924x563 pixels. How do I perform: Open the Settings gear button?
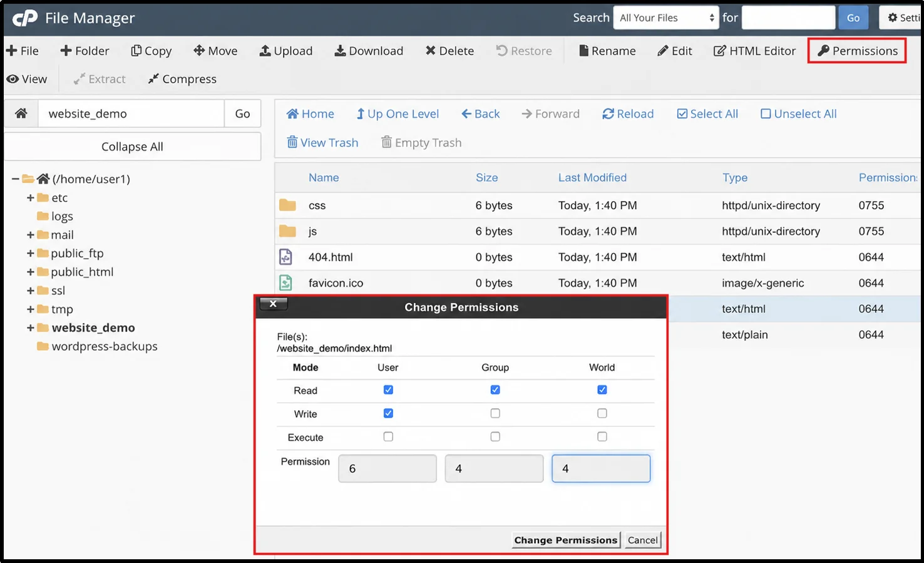coord(901,18)
